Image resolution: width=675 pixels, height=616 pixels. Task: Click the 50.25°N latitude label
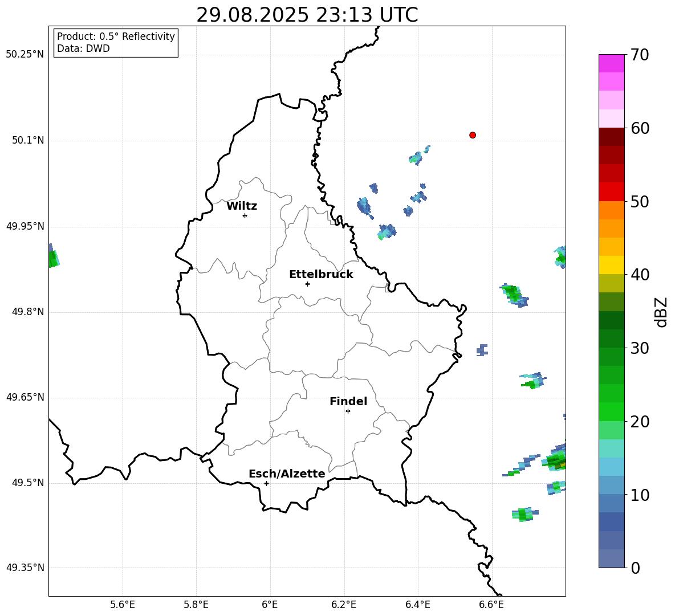tap(25, 55)
